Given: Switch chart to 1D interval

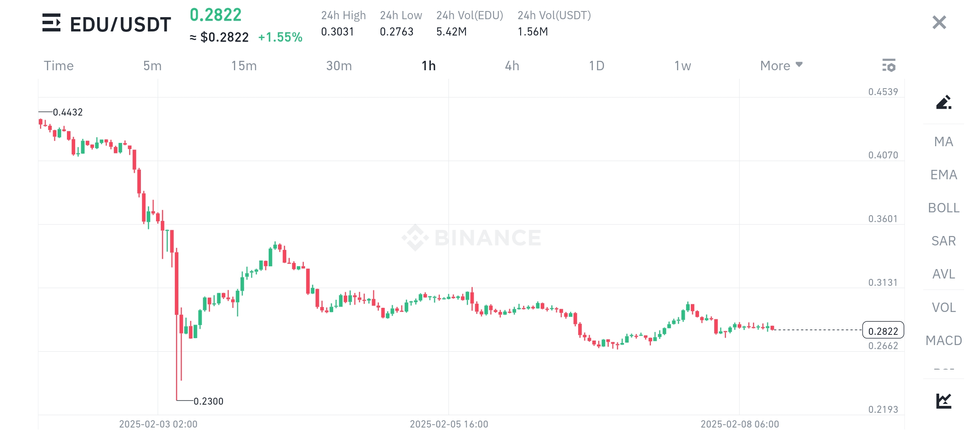Looking at the screenshot, I should click(x=597, y=66).
